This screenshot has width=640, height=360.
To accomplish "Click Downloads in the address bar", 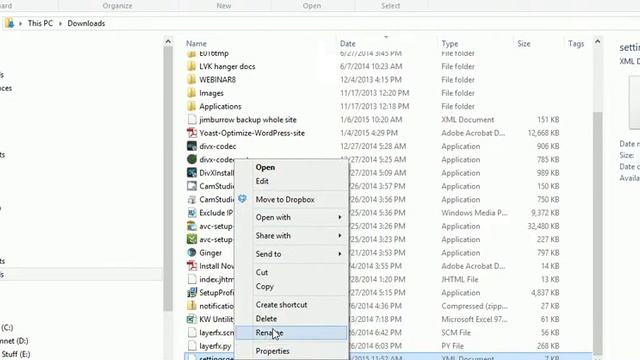I will coord(86,23).
